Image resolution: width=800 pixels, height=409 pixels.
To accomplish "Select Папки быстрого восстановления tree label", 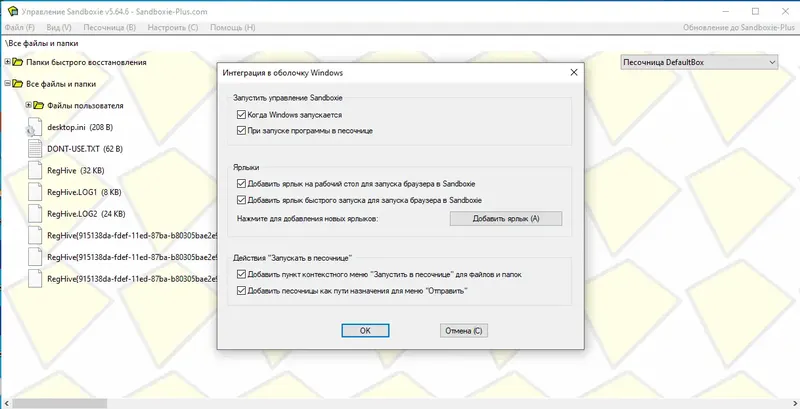I will (x=86, y=62).
